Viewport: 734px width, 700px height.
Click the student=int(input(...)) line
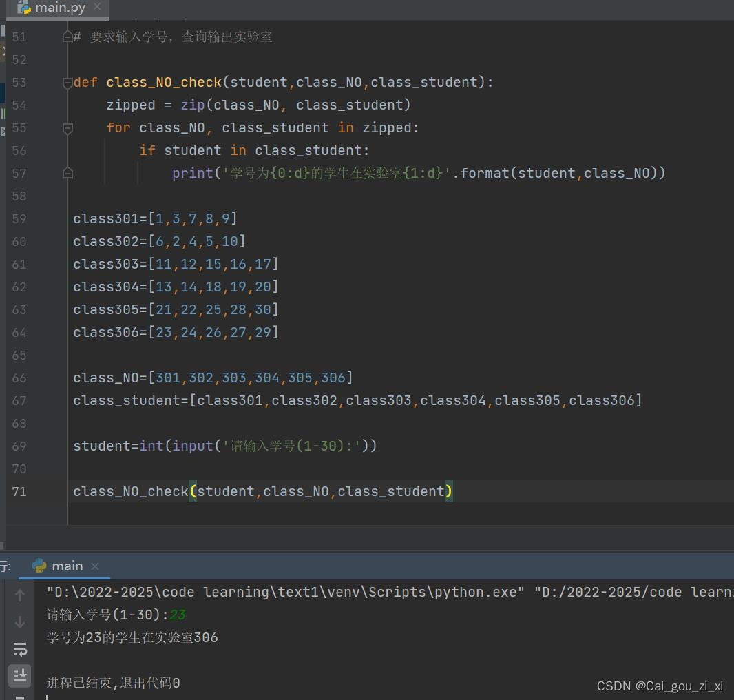click(x=225, y=446)
